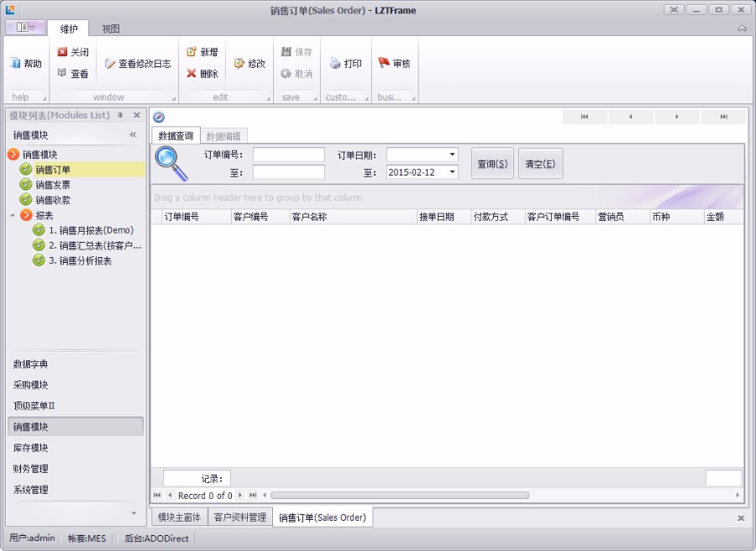Open 3. 销售分析报表 report
Screen dimensions: 756x551
click(80, 260)
